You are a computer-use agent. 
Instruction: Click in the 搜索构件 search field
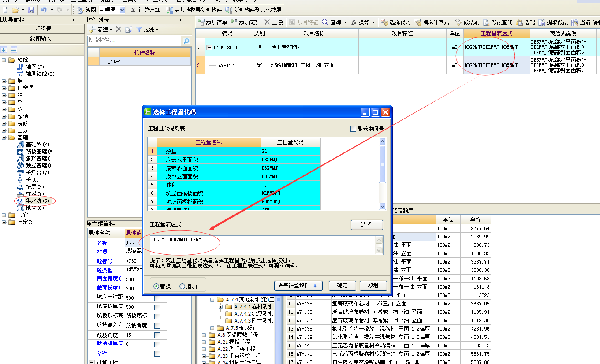pos(134,41)
